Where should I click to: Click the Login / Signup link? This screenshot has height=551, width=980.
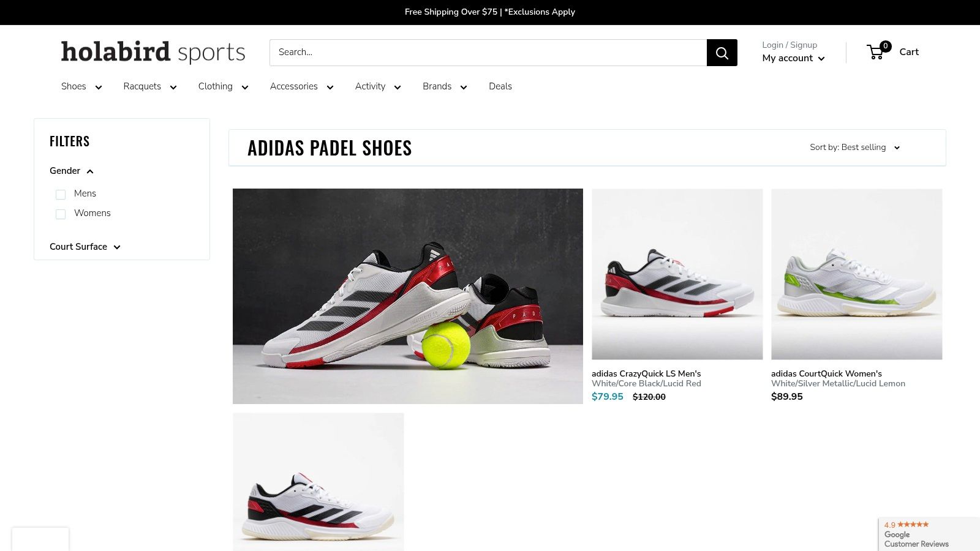point(790,45)
